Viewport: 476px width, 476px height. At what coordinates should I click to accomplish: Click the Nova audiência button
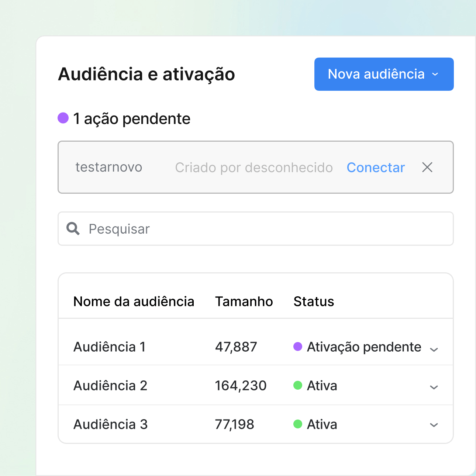376,74
